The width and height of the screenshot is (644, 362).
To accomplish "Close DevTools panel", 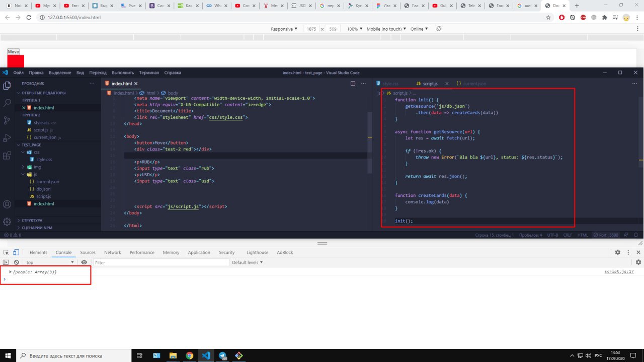I will 638,252.
